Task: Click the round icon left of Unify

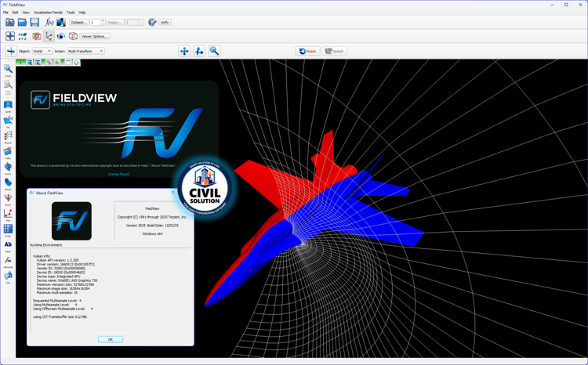Action: pyautogui.click(x=152, y=23)
